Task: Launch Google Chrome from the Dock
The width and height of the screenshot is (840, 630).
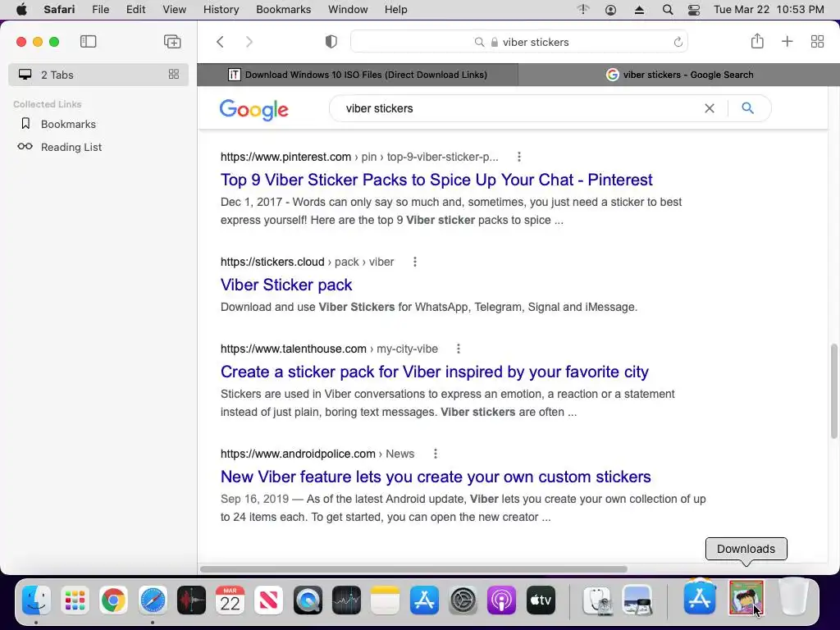Action: coord(113,600)
